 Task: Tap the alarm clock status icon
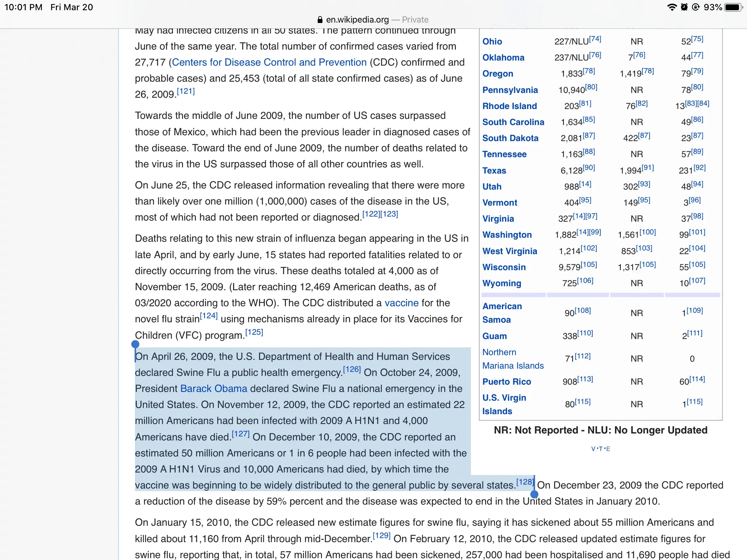point(684,7)
